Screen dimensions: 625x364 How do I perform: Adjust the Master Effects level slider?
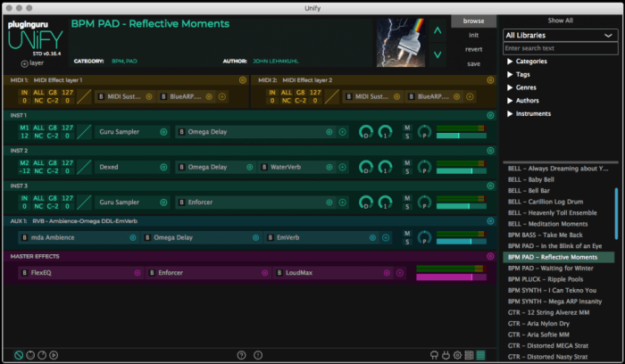[x=451, y=277]
